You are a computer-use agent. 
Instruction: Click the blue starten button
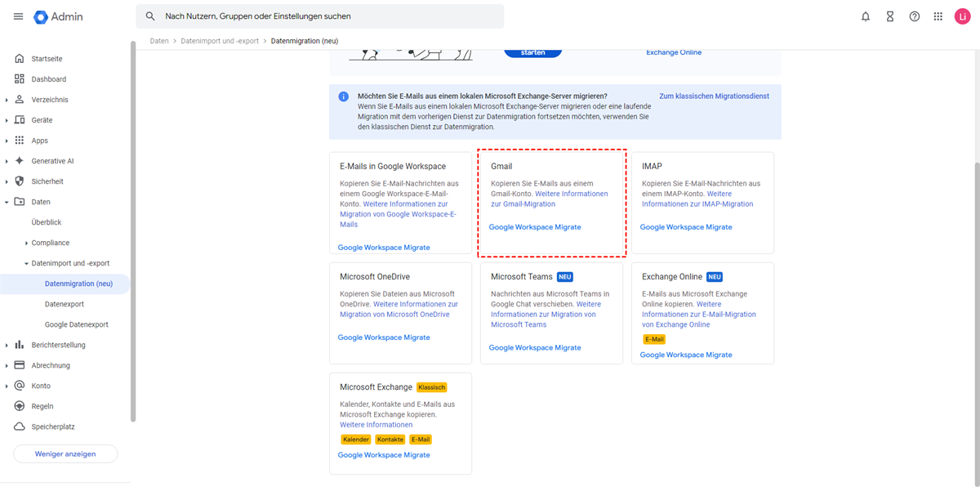click(533, 52)
